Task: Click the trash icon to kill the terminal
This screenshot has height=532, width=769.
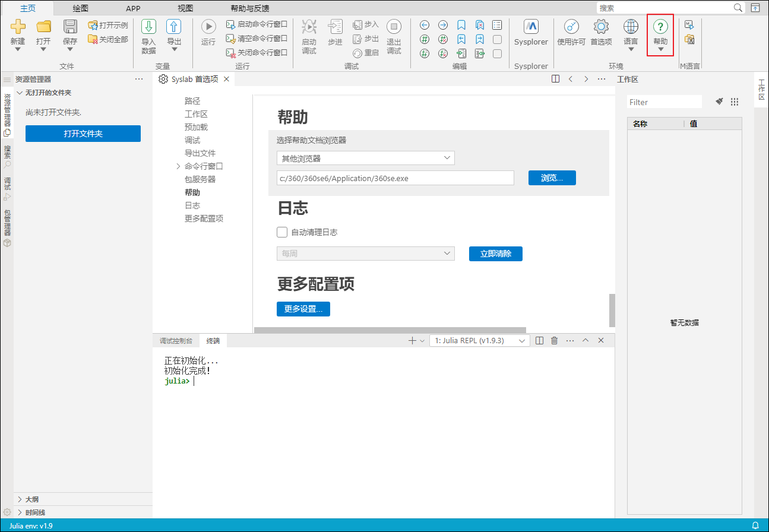Action: [x=555, y=341]
